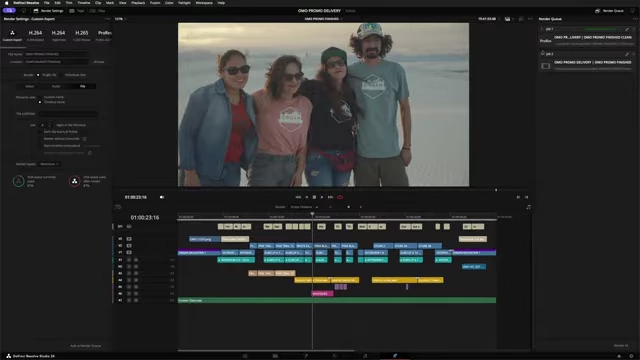640x360 pixels.
Task: Open the Render range Entire Timeline dropdown
Action: [x=304, y=207]
